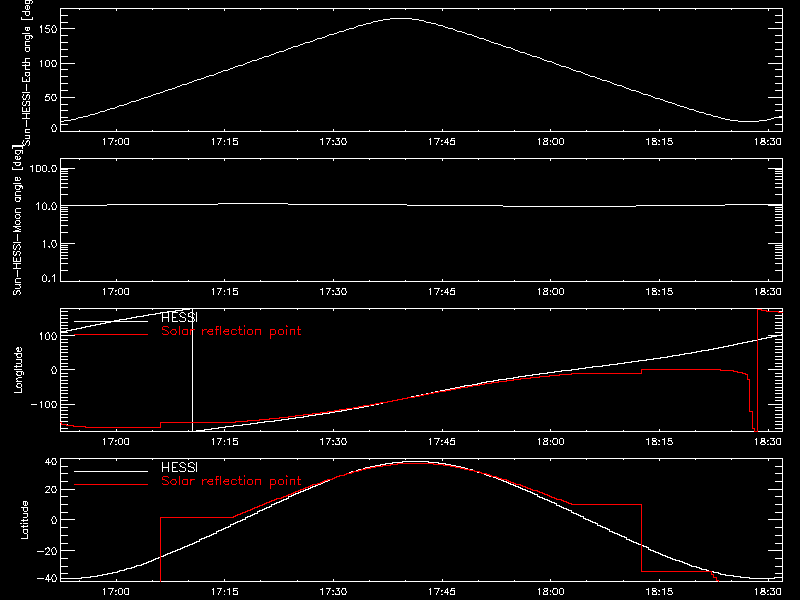This screenshot has width=800, height=600.
Task: Click 17:45 label under Longitude plot
Action: [442, 442]
